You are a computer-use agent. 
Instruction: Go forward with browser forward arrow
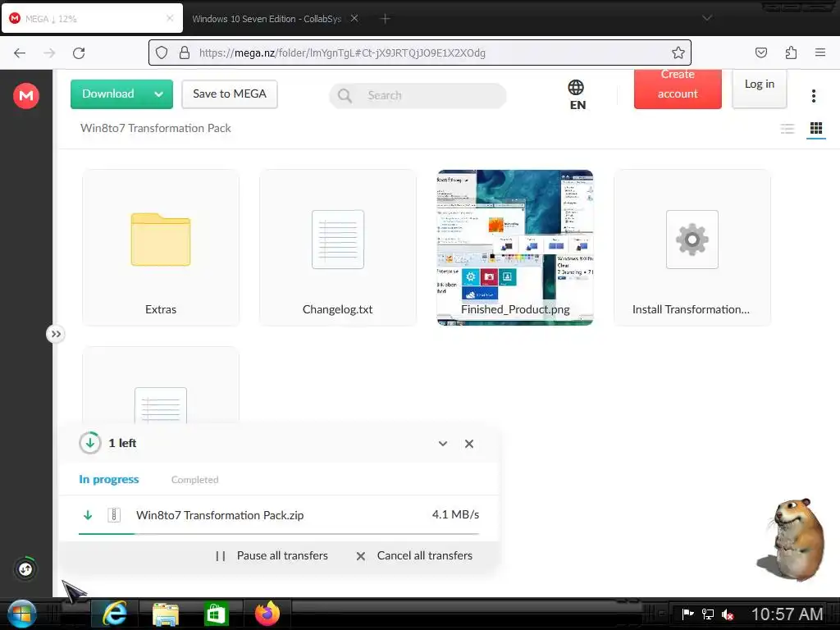pos(49,52)
